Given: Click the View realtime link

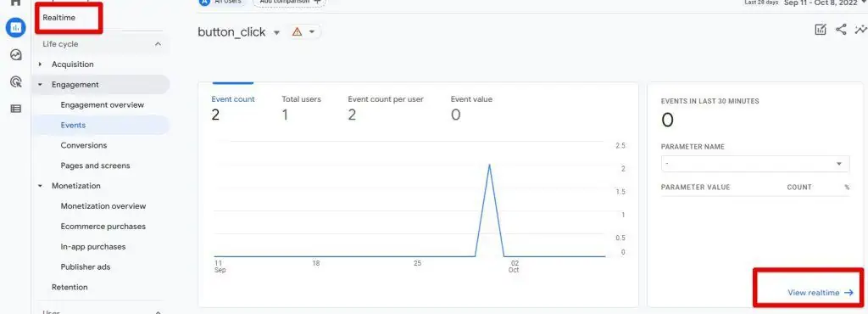Looking at the screenshot, I should 813,293.
